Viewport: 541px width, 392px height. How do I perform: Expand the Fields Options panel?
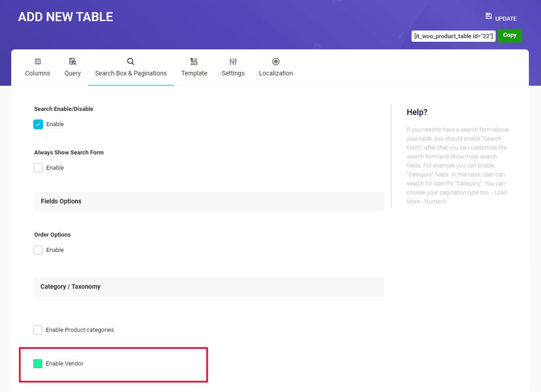(209, 201)
